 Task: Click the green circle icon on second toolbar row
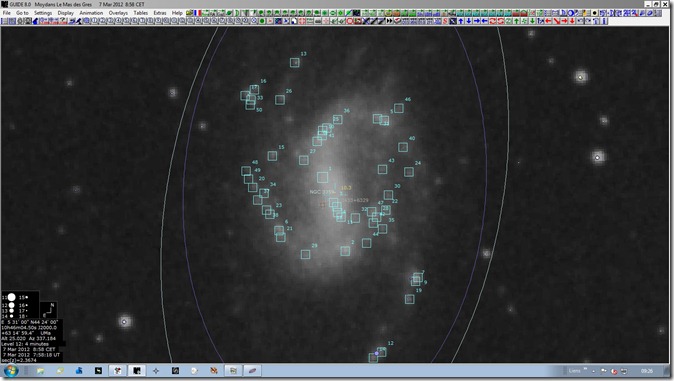tap(262, 21)
